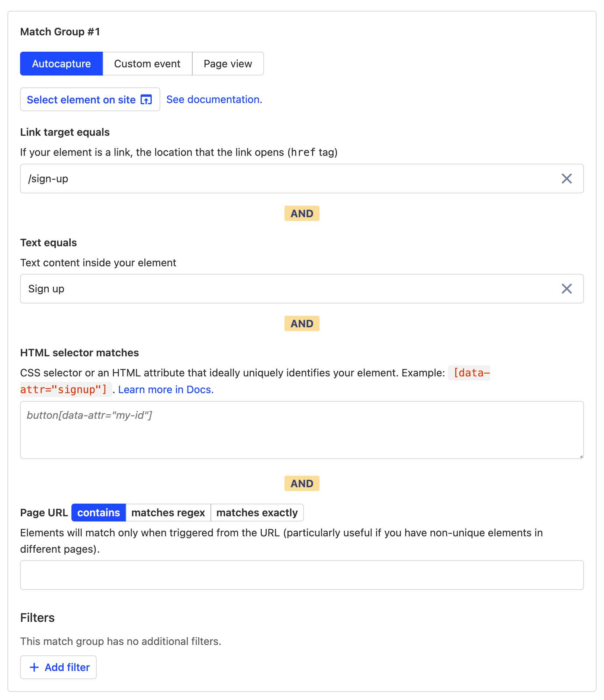Switch to the Page view tab
This screenshot has height=700, width=604.
click(228, 64)
